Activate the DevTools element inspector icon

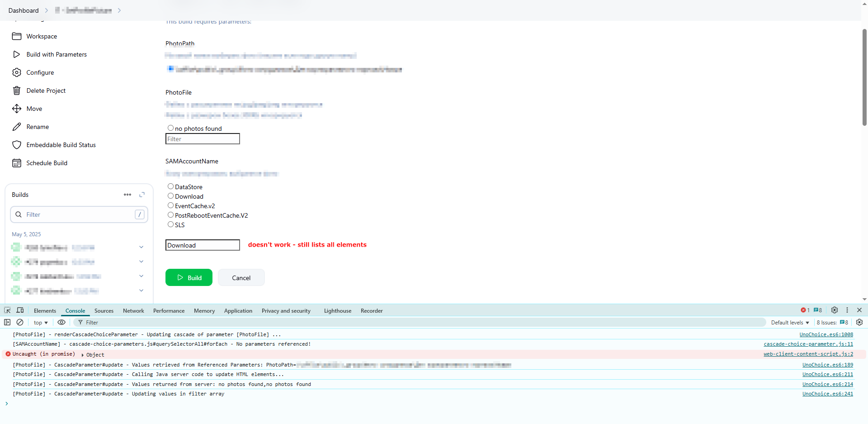pos(7,310)
